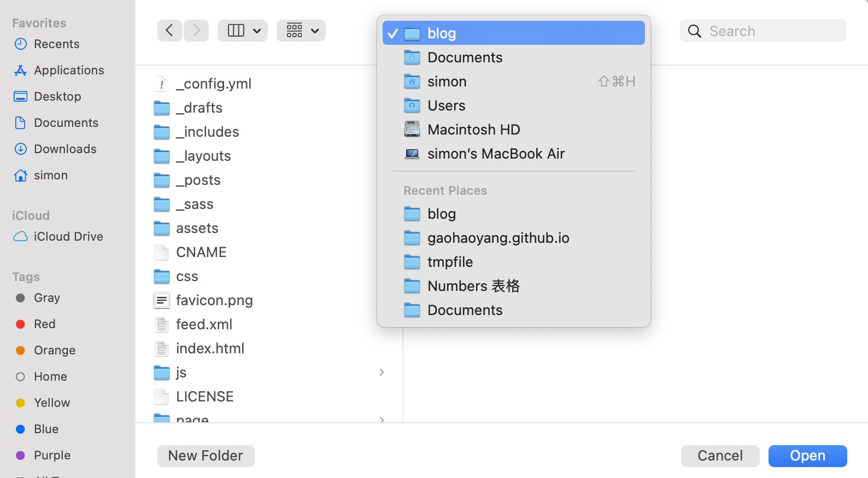Select Macintosh HD in path menu
Image resolution: width=868 pixels, height=478 pixels.
pos(473,130)
